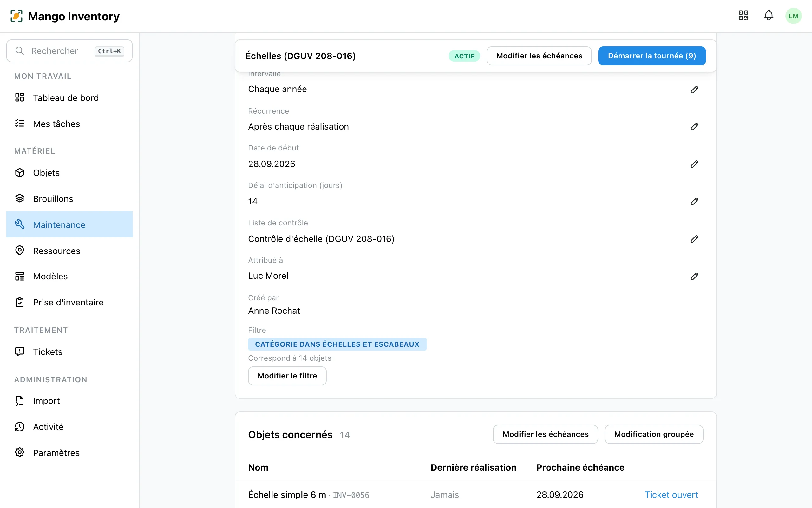The image size is (812, 508).
Task: Click Modifier le filtre button
Action: pos(287,376)
